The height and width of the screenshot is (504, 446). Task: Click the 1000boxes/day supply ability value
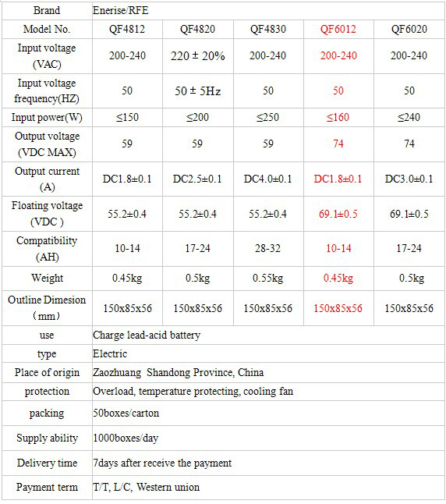[x=126, y=438]
